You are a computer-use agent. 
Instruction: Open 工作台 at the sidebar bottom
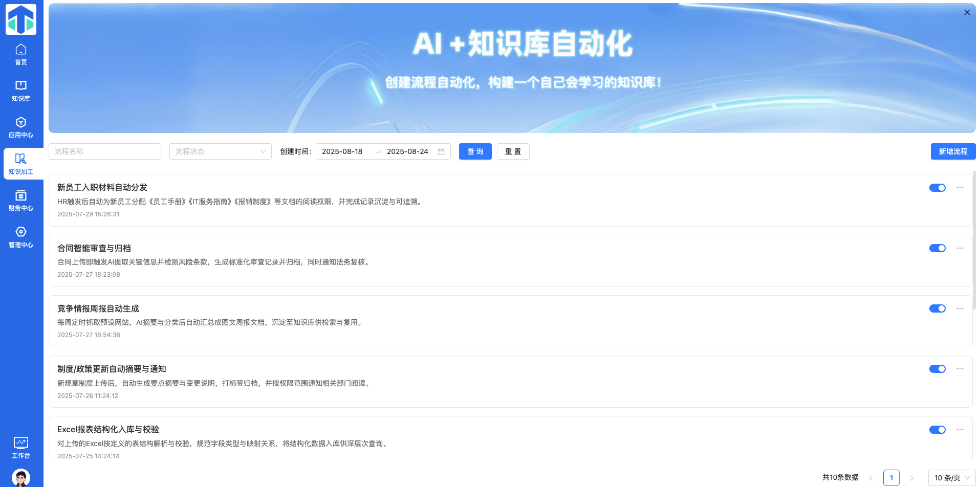click(21, 448)
